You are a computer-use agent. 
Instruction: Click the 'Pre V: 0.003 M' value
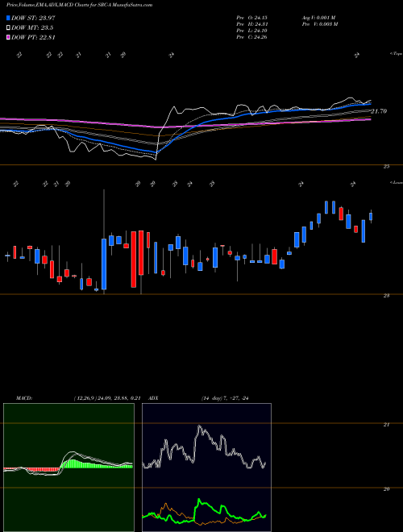[x=319, y=24]
